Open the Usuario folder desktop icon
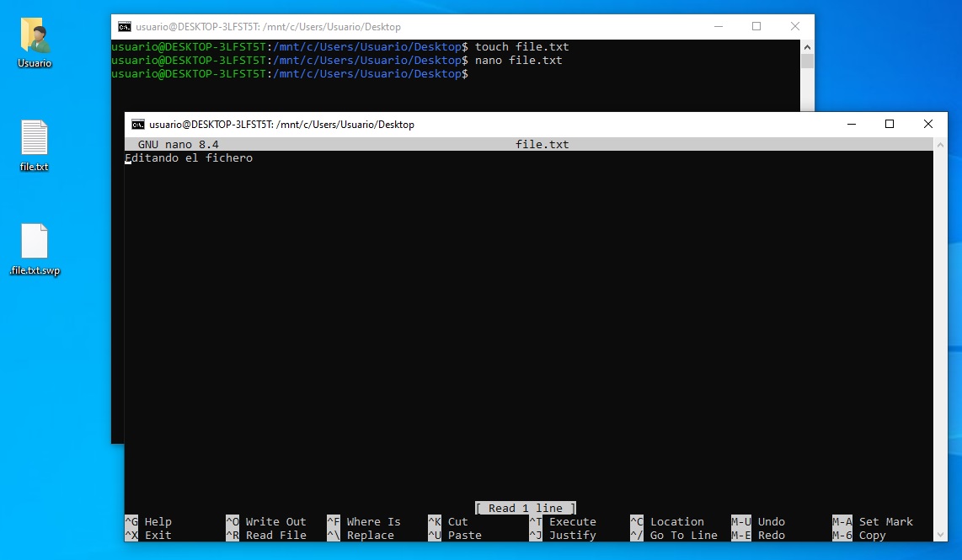This screenshot has height=560, width=962. click(35, 43)
